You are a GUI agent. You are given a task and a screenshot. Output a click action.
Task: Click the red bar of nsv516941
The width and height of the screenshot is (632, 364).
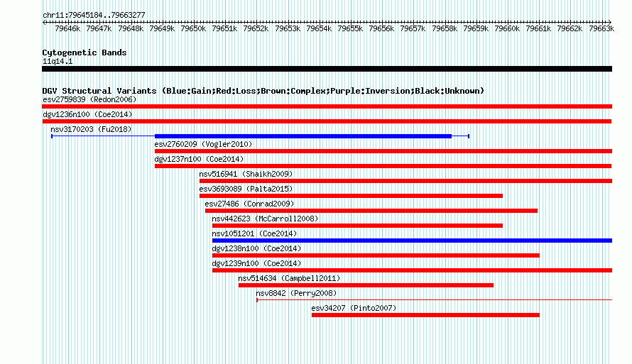406,181
